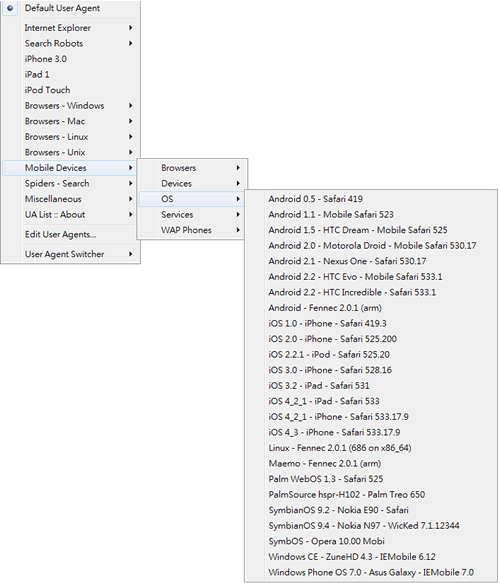Choose the iPod Touch user agent
Viewport: 500px width, 583px height.
coord(71,90)
